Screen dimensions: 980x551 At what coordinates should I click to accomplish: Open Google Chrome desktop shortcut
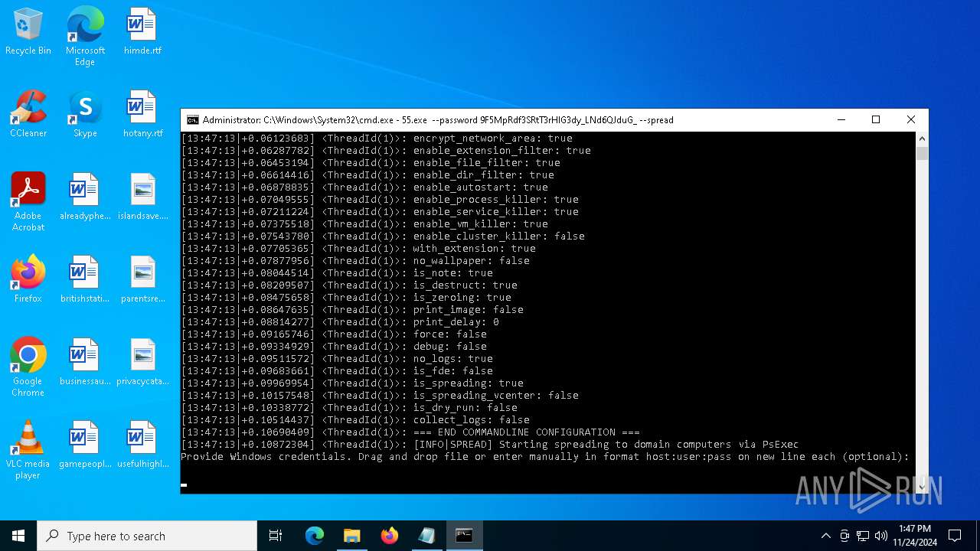pos(28,367)
